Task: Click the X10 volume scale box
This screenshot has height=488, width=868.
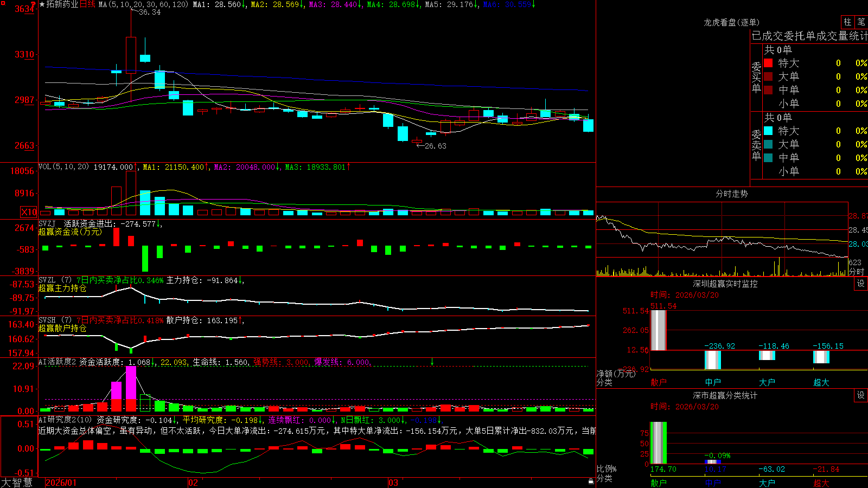Action: [x=29, y=212]
